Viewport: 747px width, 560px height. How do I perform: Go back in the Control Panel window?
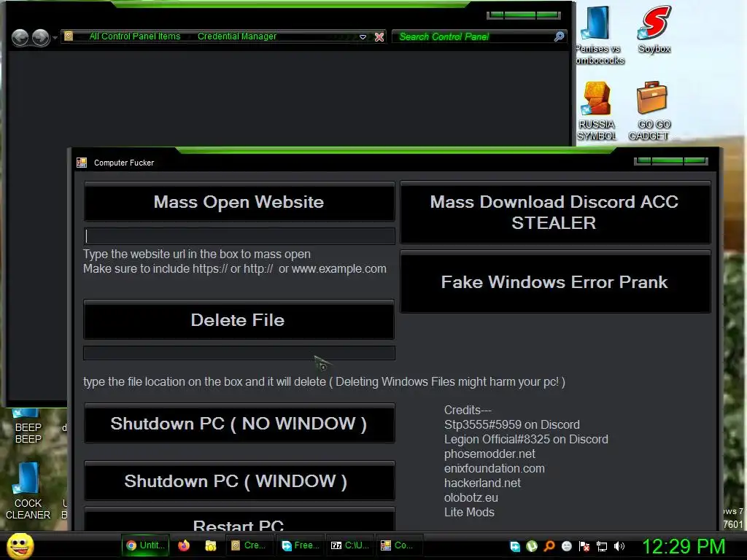click(20, 37)
